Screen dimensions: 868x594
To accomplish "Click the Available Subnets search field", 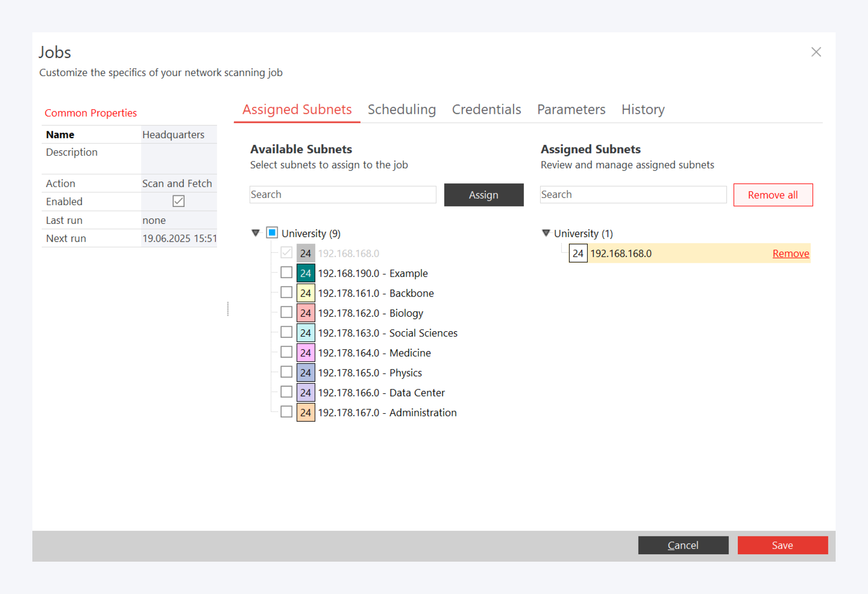I will click(x=342, y=194).
